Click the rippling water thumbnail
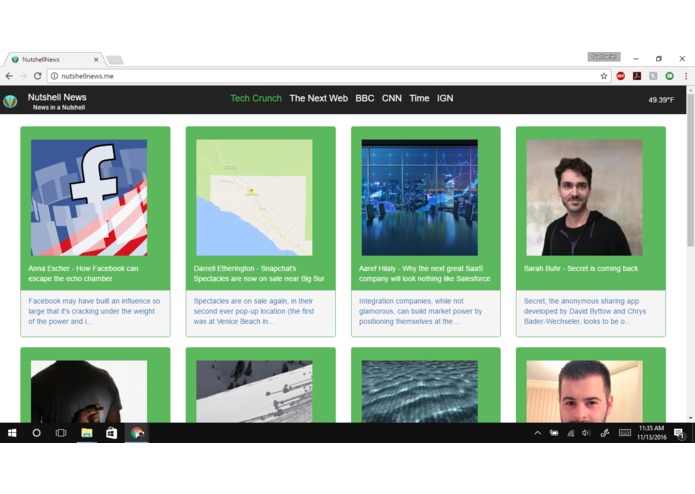 tap(420, 392)
